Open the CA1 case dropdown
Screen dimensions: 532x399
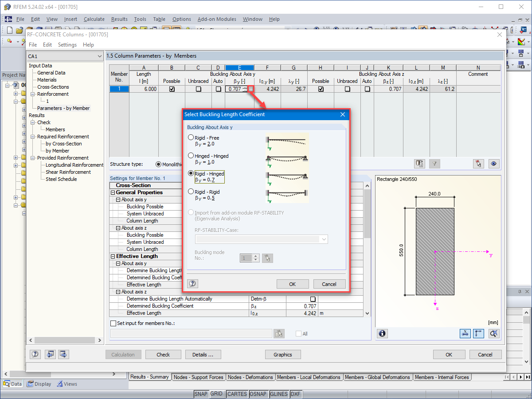click(100, 56)
